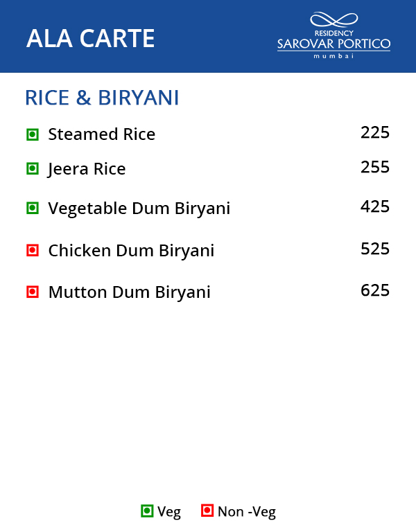
Task: Click the 625 price for Mutton Biryani
Action: [375, 290]
